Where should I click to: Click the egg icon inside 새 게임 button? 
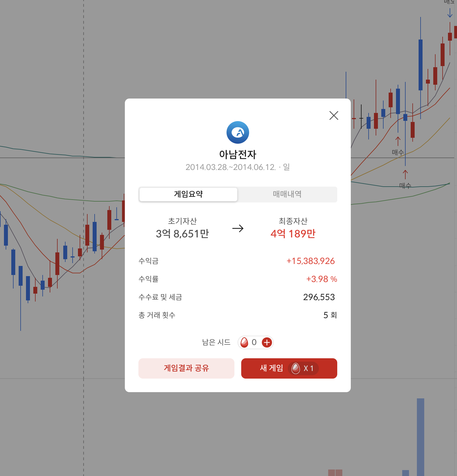coord(295,368)
